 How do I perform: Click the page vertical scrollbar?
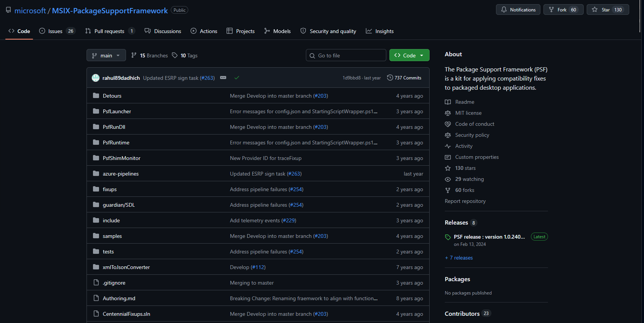641,17
